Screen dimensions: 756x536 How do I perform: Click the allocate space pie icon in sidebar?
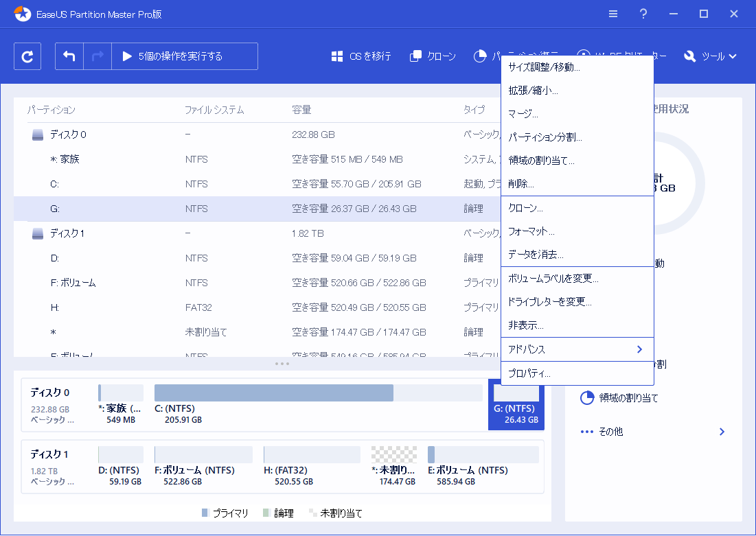click(x=587, y=397)
